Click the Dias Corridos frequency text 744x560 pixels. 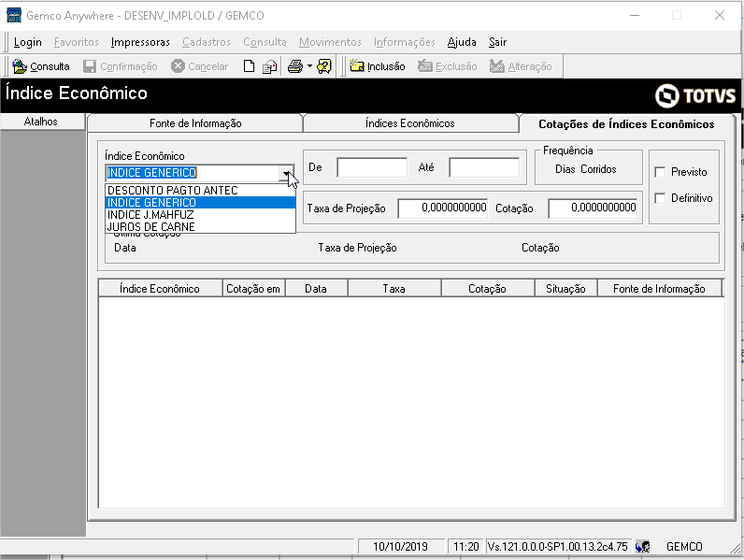(585, 169)
